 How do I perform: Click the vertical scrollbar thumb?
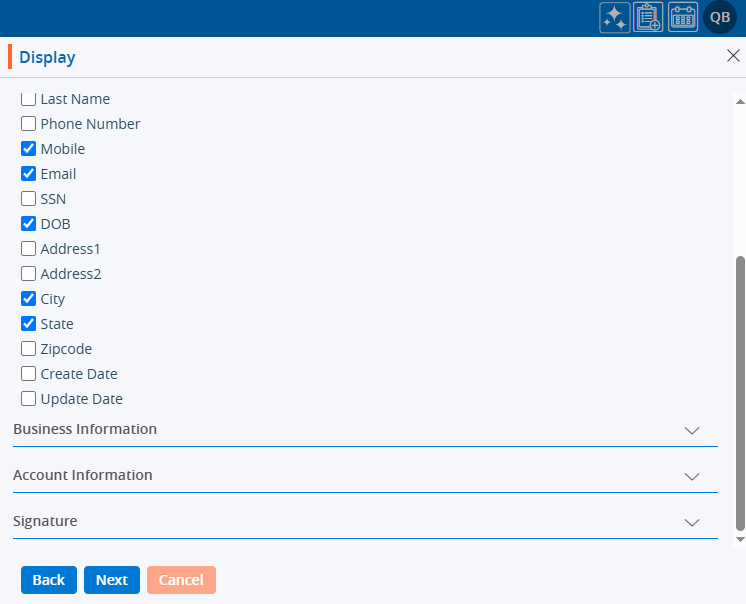click(x=740, y=390)
